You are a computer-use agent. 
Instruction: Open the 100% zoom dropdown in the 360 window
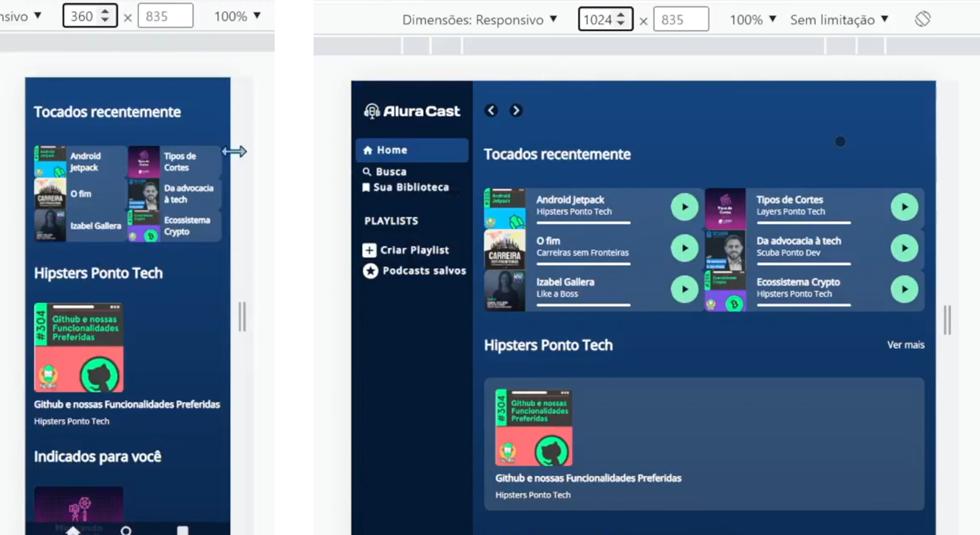pyautogui.click(x=237, y=16)
